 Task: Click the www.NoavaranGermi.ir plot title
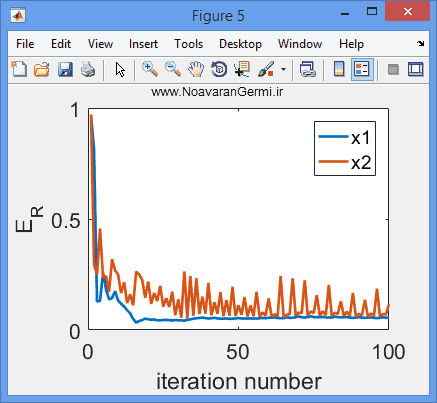coord(217,92)
